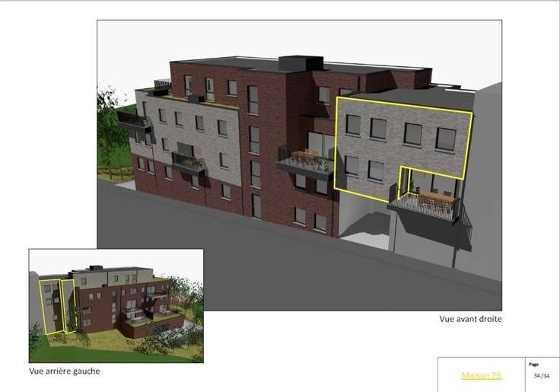
Task: Click the page number "34/34"
Action: coord(541,375)
